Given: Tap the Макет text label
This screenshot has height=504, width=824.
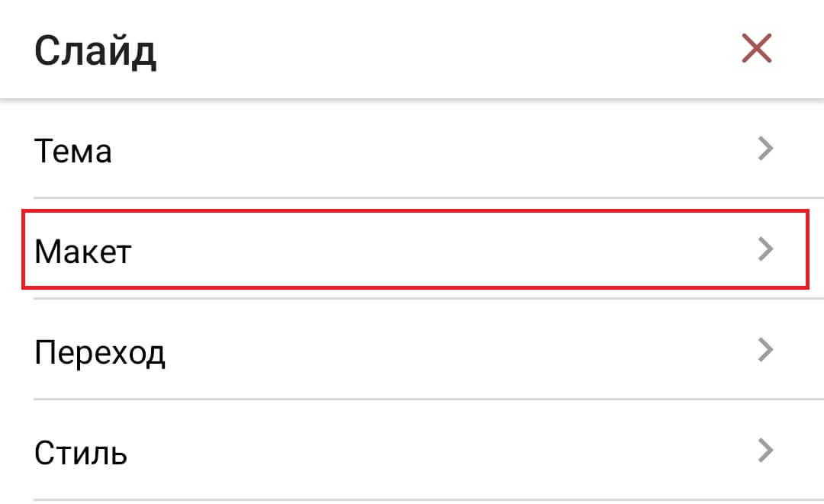Looking at the screenshot, I should (x=83, y=251).
